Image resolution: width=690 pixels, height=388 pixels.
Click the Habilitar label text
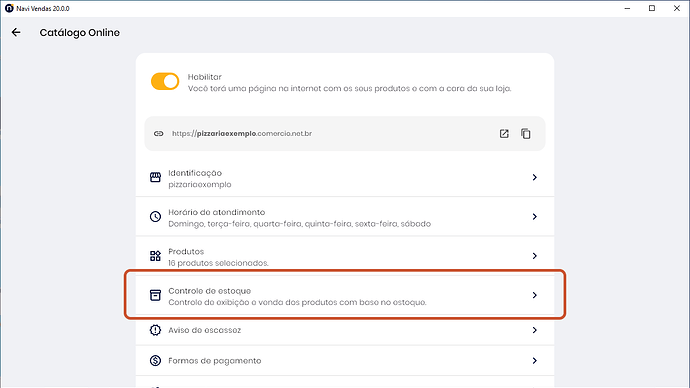(205, 77)
